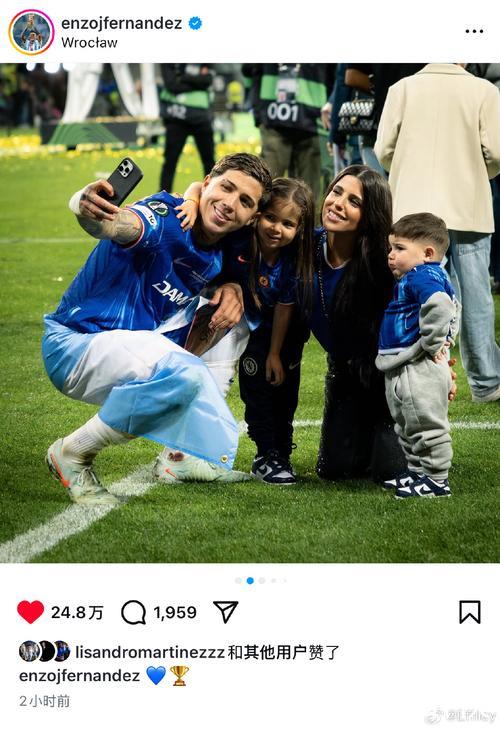500x729 pixels.
Task: Click the family selfie photo
Action: point(250,313)
